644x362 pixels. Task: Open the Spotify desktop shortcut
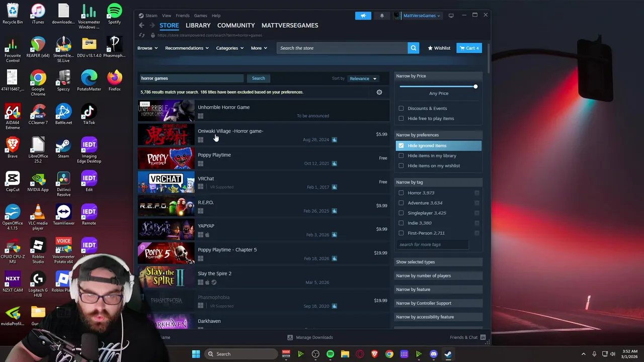[114, 14]
